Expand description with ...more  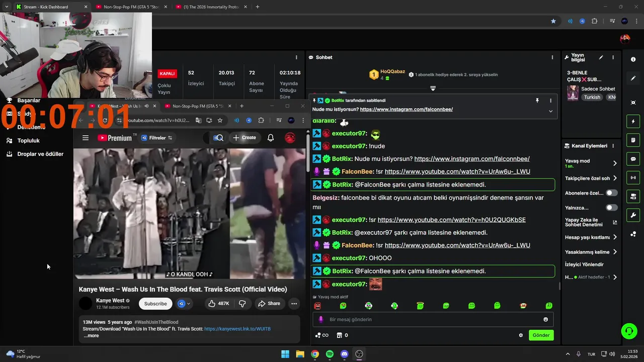click(91, 335)
